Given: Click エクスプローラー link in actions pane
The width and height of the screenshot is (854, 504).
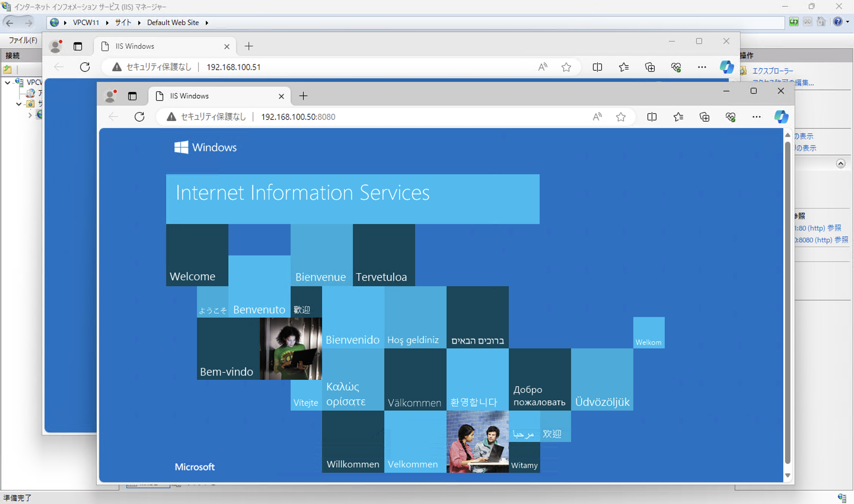Looking at the screenshot, I should tap(772, 71).
